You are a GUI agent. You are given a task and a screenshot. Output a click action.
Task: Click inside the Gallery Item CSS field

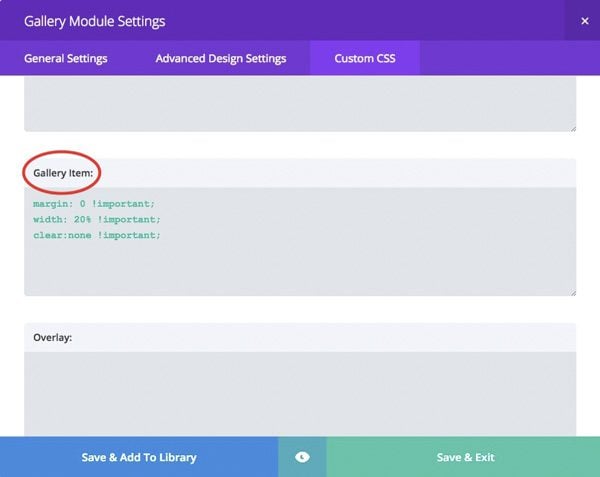tap(300, 242)
